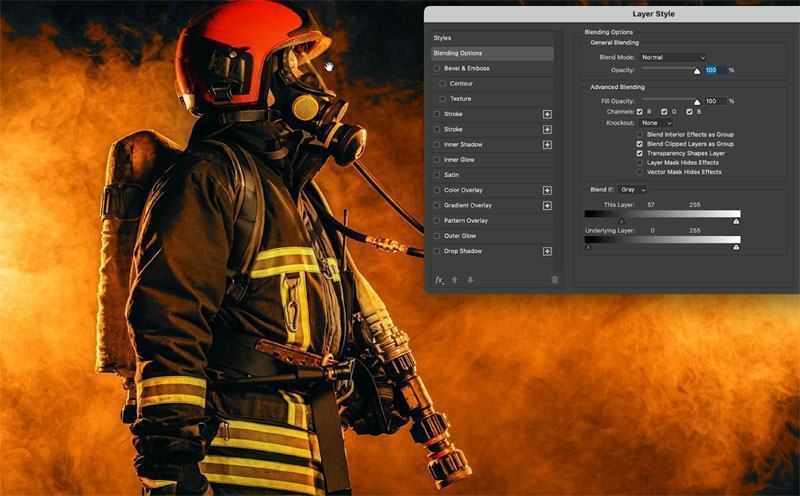Open the Blend If Gray dropdown
This screenshot has width=800, height=496.
pos(634,189)
